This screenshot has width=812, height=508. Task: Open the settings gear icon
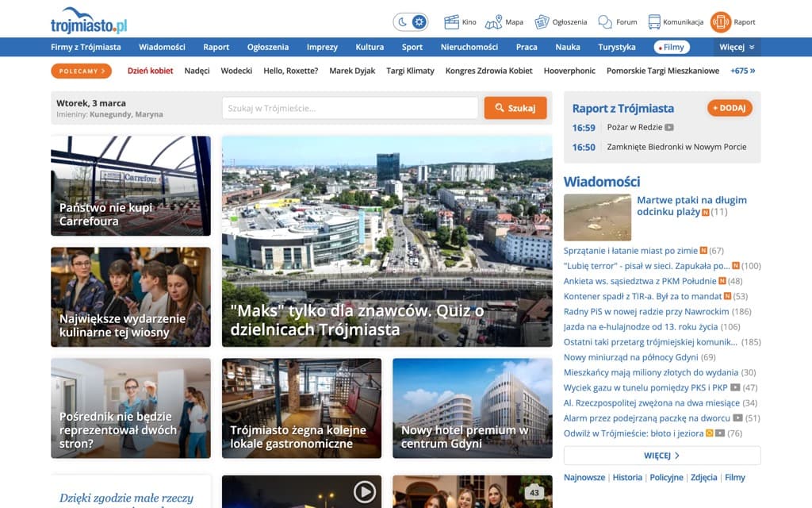(419, 21)
